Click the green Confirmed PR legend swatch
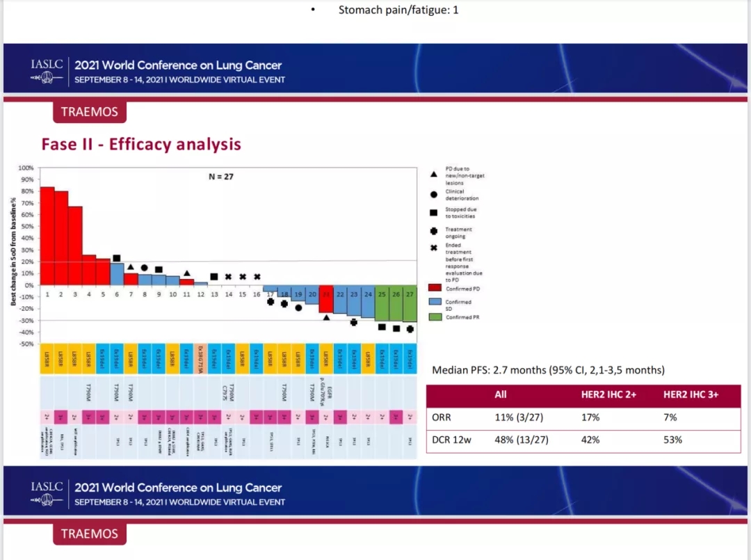Image resolution: width=751 pixels, height=560 pixels. tap(434, 317)
